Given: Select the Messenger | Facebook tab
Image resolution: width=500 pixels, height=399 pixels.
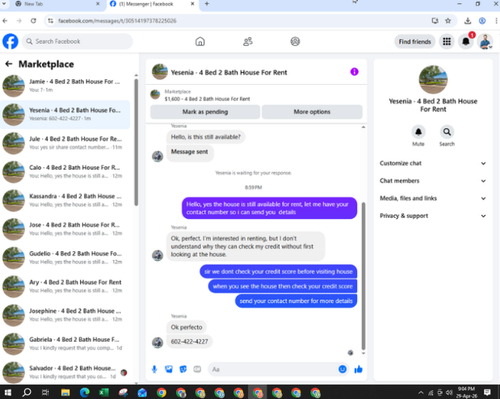Looking at the screenshot, I should (x=152, y=4).
